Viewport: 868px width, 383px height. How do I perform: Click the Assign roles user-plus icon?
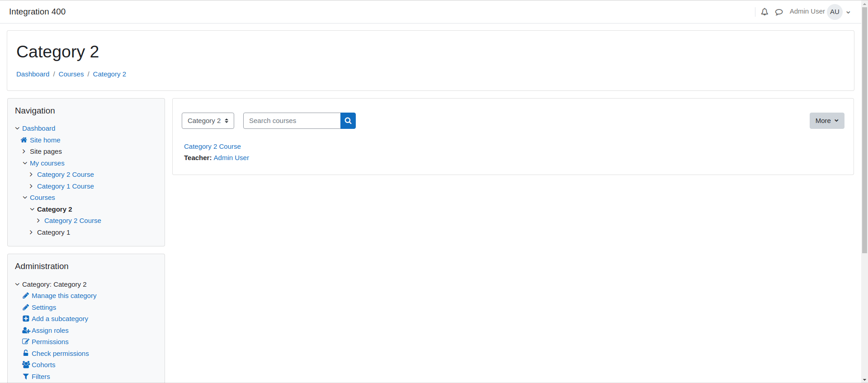(x=26, y=331)
